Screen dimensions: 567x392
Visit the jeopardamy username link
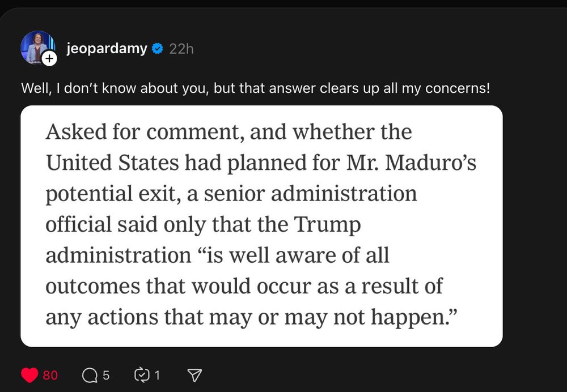(107, 48)
